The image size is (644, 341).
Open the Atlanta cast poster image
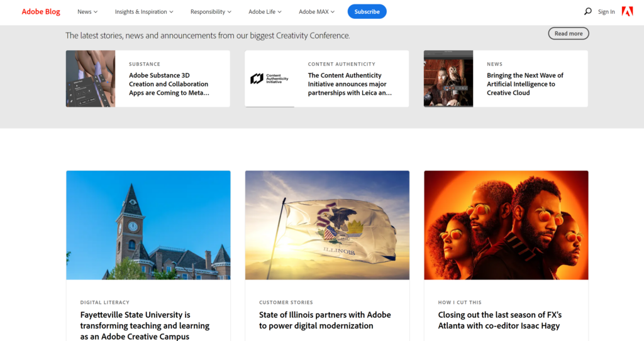pyautogui.click(x=506, y=225)
